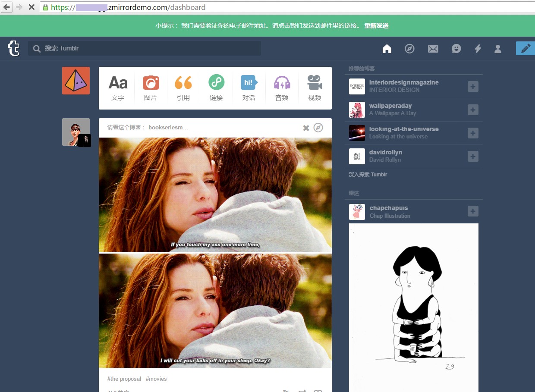Follow davidrollyn with plus button
The height and width of the screenshot is (392, 535).
(473, 157)
